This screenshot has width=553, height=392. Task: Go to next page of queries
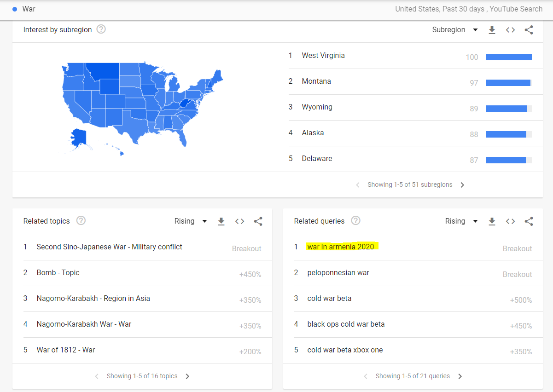pyautogui.click(x=460, y=376)
